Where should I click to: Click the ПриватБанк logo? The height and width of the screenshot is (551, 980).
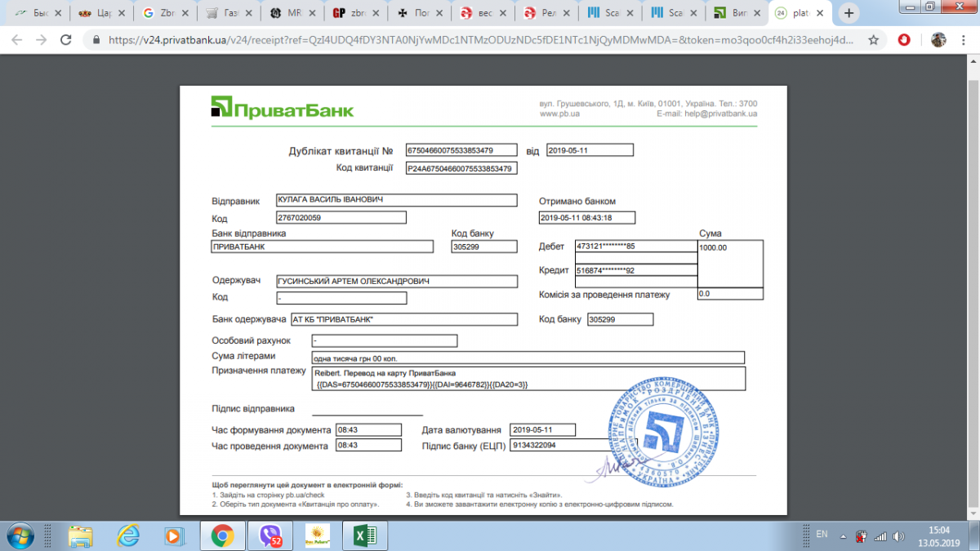coord(283,109)
